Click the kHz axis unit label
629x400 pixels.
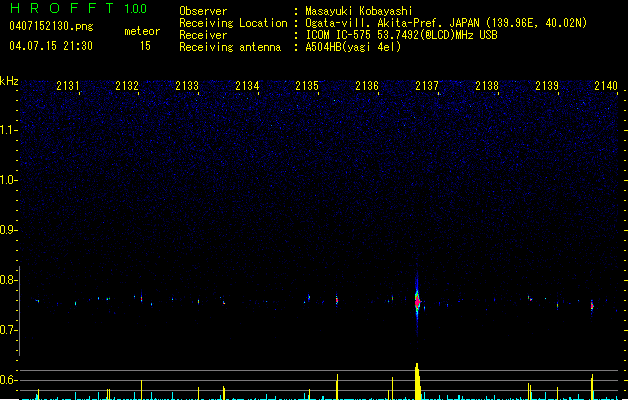click(9, 81)
